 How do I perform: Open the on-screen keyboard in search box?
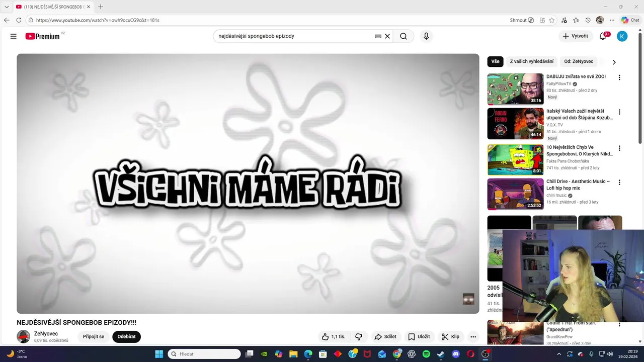[x=378, y=36]
